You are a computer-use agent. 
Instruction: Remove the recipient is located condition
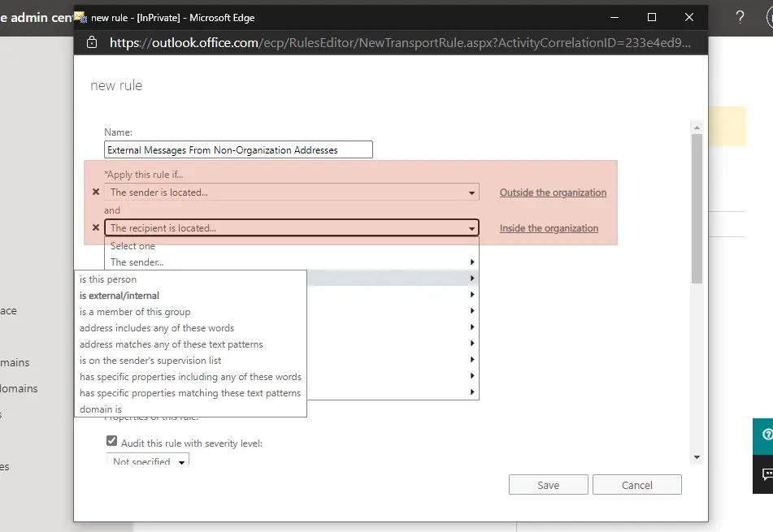point(96,227)
